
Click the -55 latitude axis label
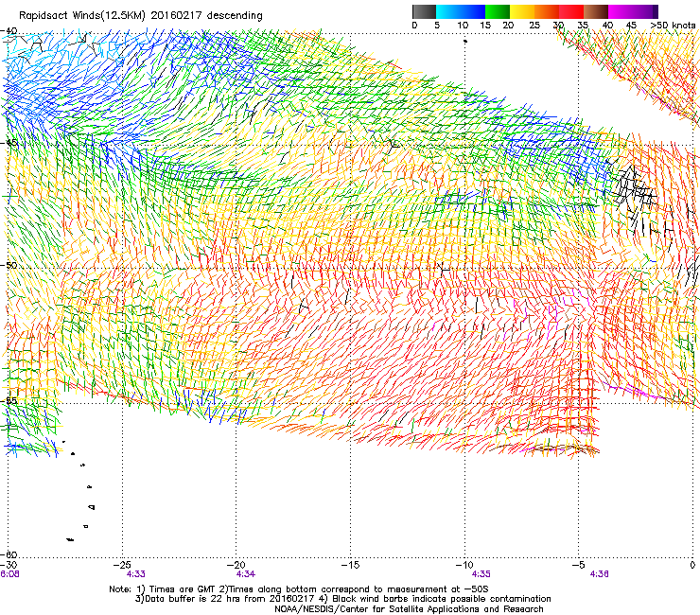pos(9,401)
